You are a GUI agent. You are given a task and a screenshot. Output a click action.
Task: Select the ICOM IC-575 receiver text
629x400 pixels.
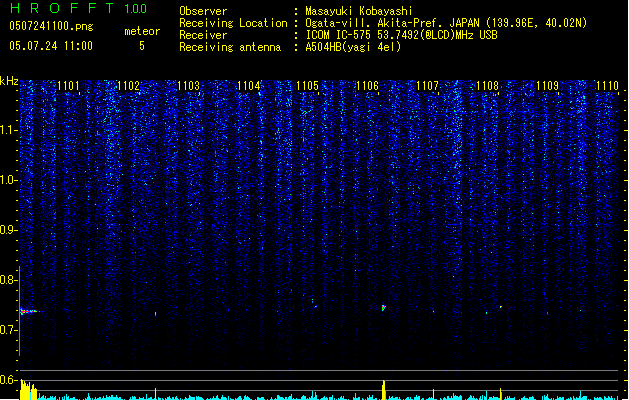click(x=401, y=35)
